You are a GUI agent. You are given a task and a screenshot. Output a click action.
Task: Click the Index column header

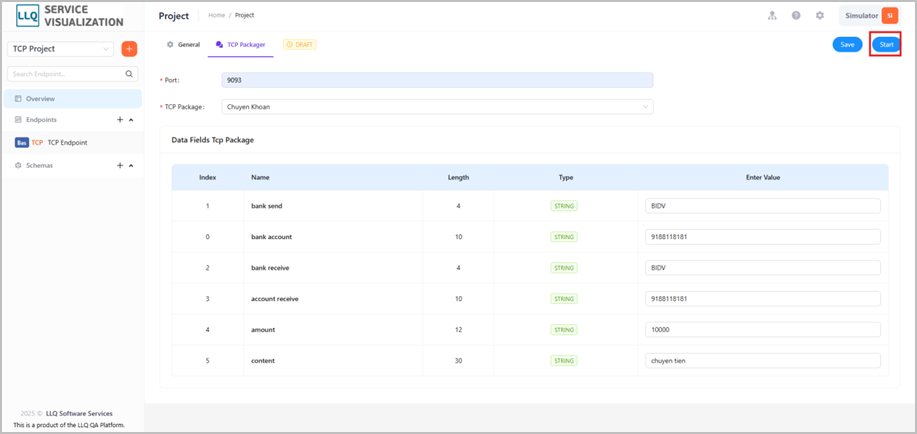[208, 177]
